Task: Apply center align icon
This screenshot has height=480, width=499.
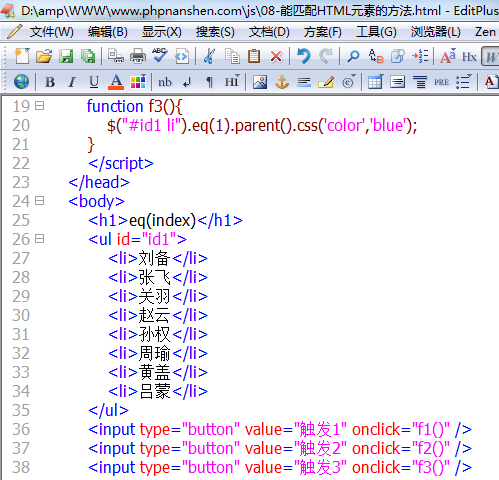Action: (420, 82)
